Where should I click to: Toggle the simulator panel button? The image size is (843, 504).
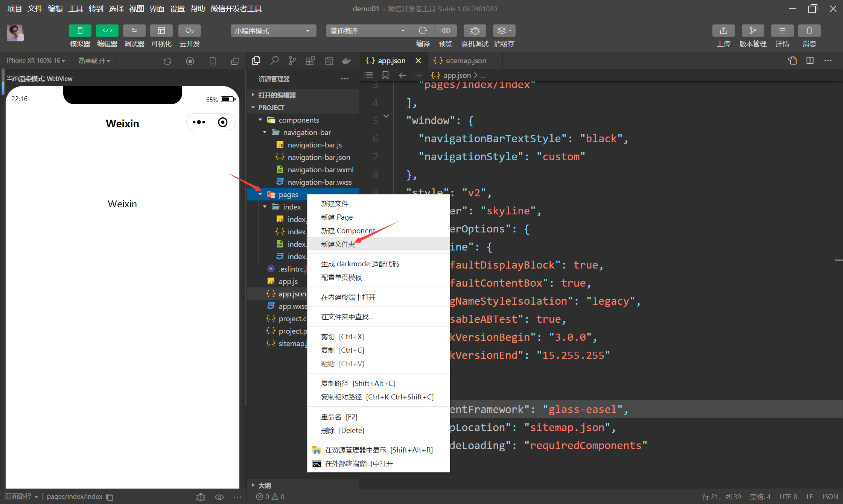coord(80,31)
